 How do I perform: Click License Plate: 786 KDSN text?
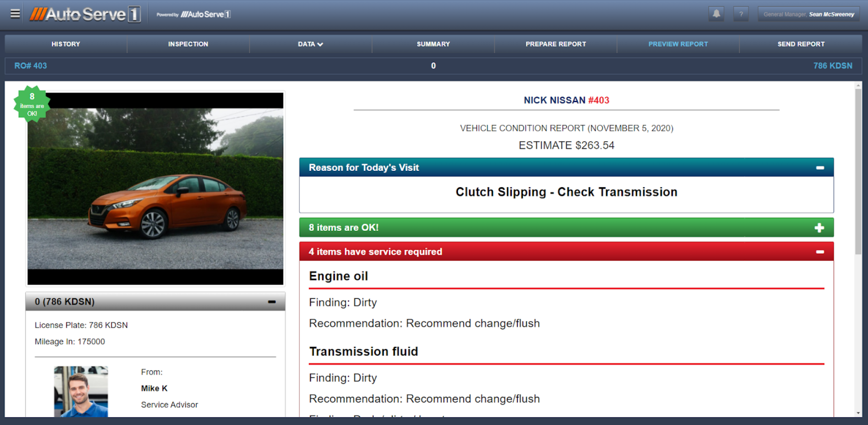[81, 325]
